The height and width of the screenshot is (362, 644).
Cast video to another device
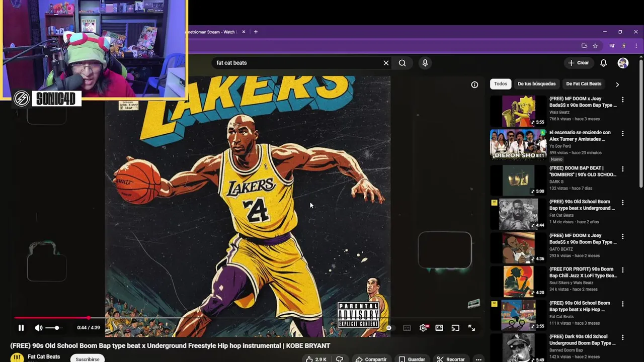pyautogui.click(x=455, y=328)
